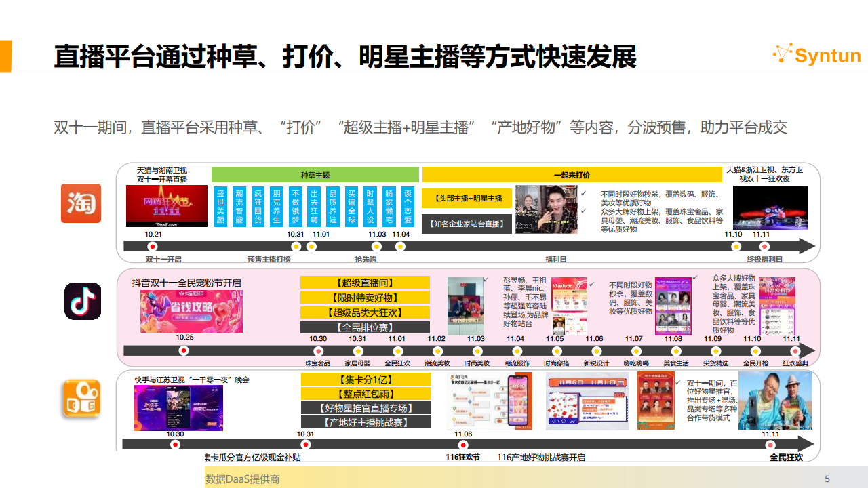Click the blue 躺家懒宅 theme box

click(x=388, y=206)
